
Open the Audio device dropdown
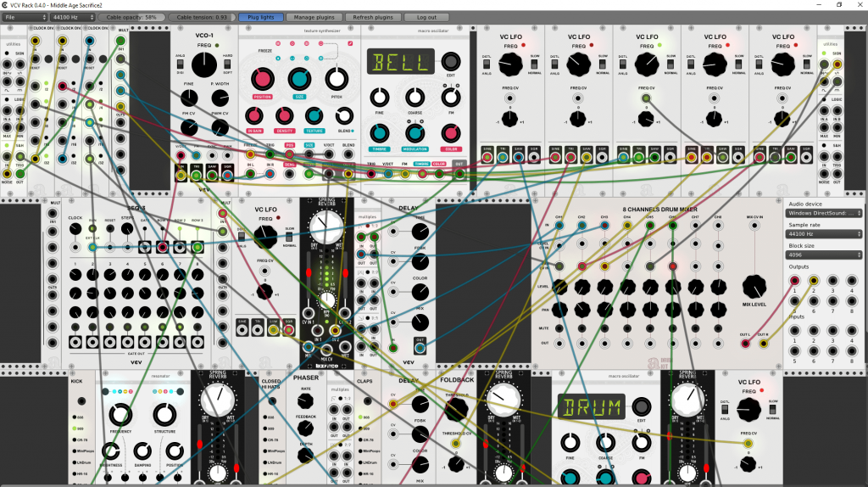click(x=824, y=213)
